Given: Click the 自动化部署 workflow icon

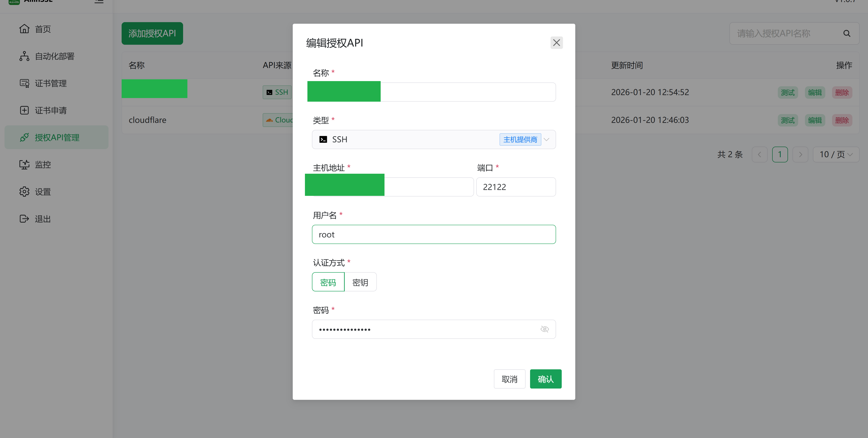Looking at the screenshot, I should coord(24,56).
